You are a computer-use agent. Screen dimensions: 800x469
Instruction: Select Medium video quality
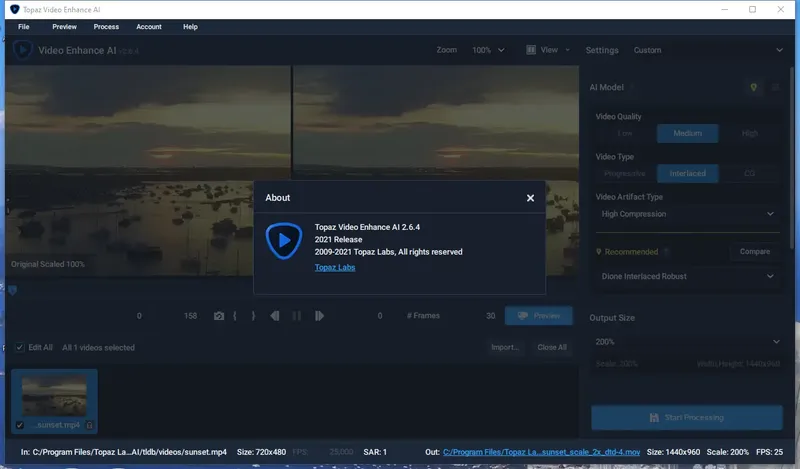click(x=687, y=133)
